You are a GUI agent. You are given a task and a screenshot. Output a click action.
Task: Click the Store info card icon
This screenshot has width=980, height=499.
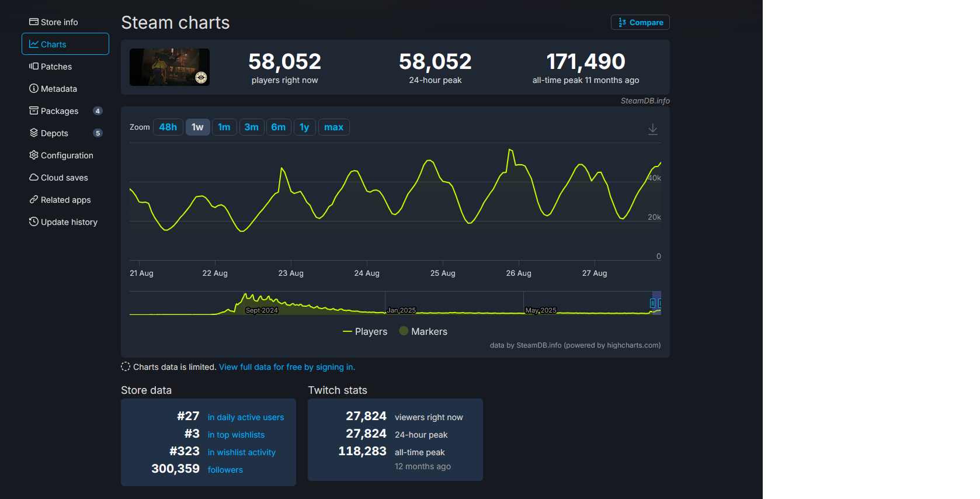(x=34, y=22)
